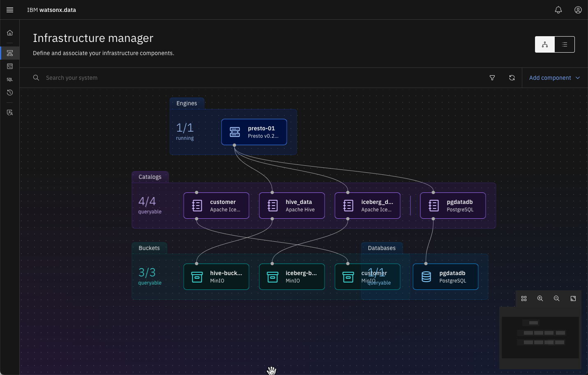Click the presto-01 server icon
Image resolution: width=588 pixels, height=375 pixels.
pyautogui.click(x=235, y=132)
